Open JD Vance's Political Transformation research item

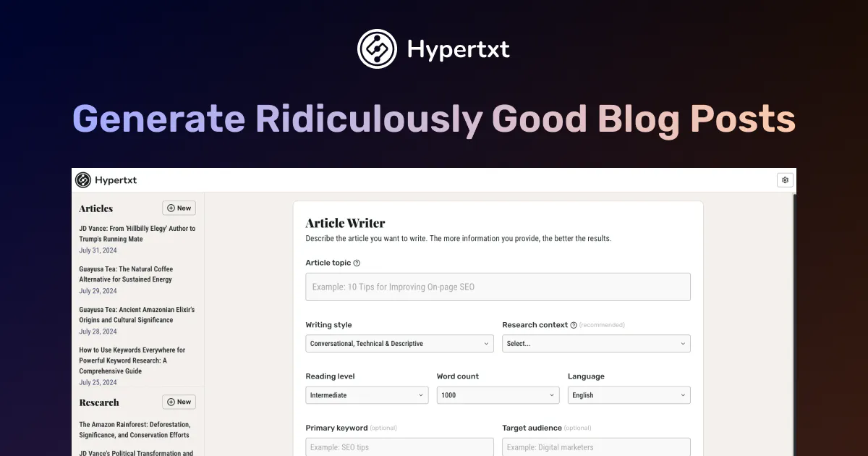tap(136, 453)
